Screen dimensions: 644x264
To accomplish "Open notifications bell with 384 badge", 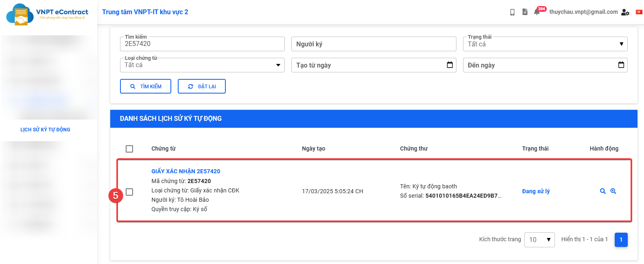I will 537,12.
